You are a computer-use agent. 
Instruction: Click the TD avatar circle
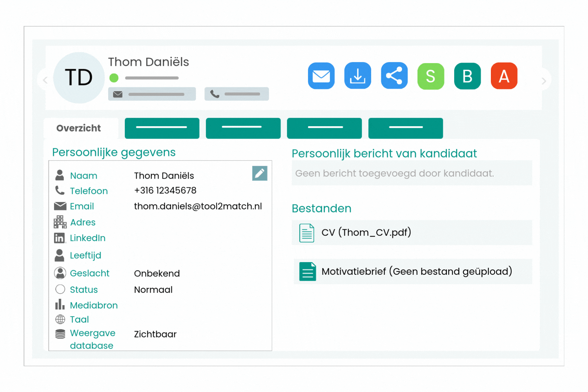coord(79,78)
